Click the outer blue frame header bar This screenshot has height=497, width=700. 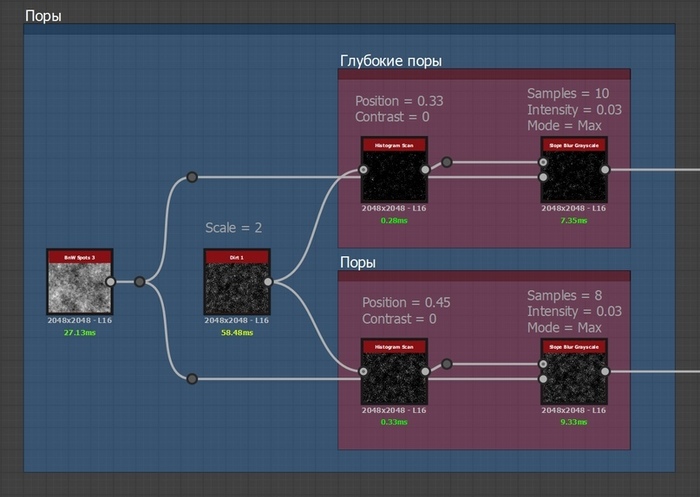(x=350, y=29)
